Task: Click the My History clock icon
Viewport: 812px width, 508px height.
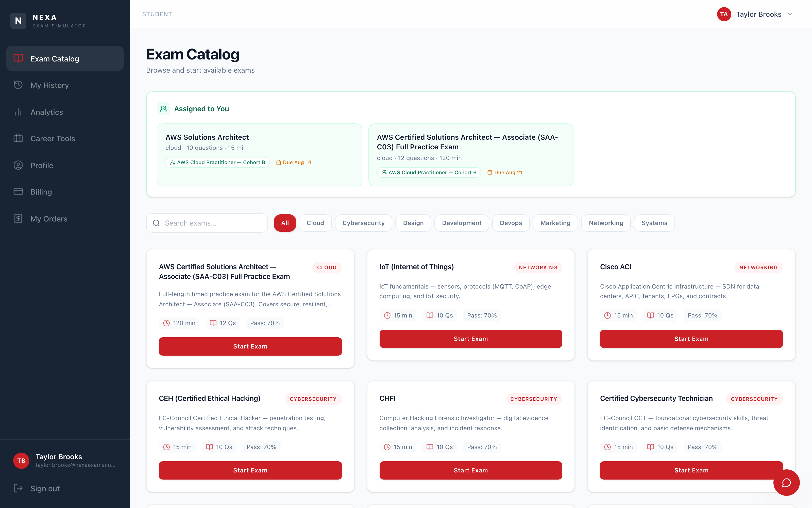Action: (x=18, y=85)
